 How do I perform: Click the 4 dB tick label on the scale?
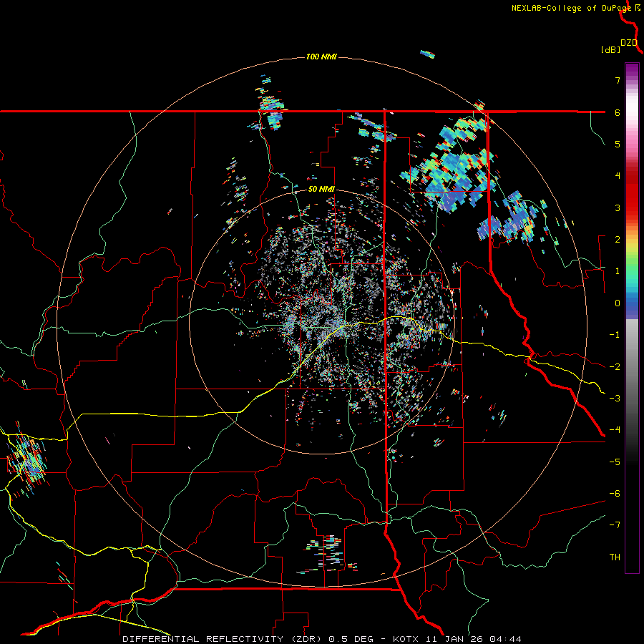[618, 176]
